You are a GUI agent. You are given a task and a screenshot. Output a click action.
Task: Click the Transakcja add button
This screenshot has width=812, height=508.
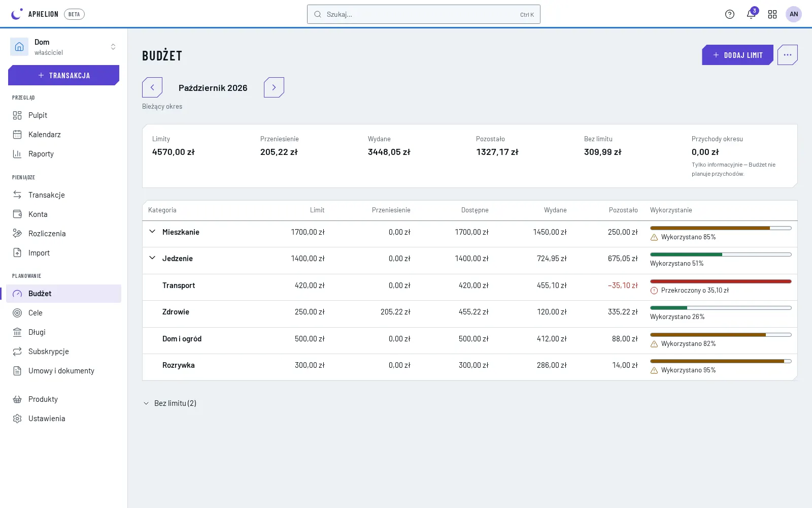63,75
